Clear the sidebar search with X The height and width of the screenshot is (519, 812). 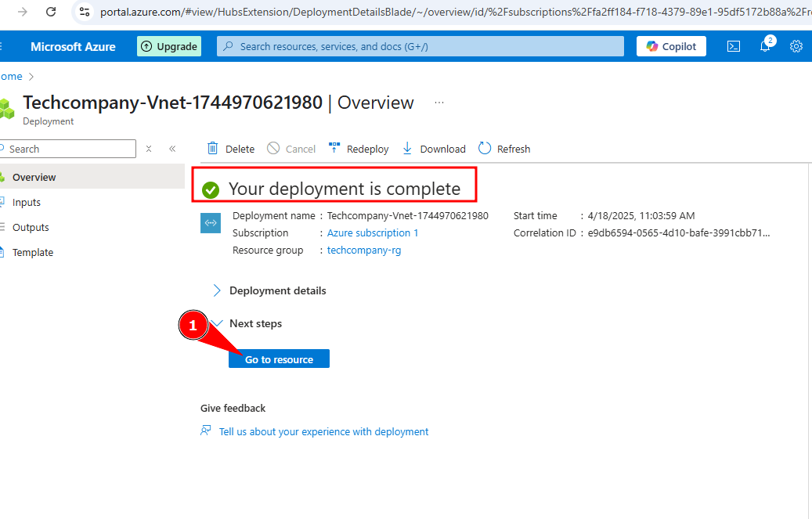click(149, 149)
